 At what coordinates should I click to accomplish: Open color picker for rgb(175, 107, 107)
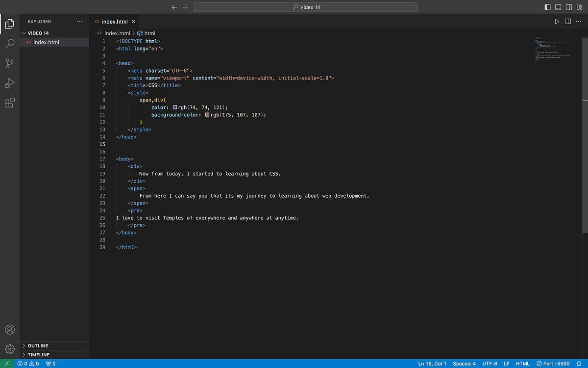207,115
